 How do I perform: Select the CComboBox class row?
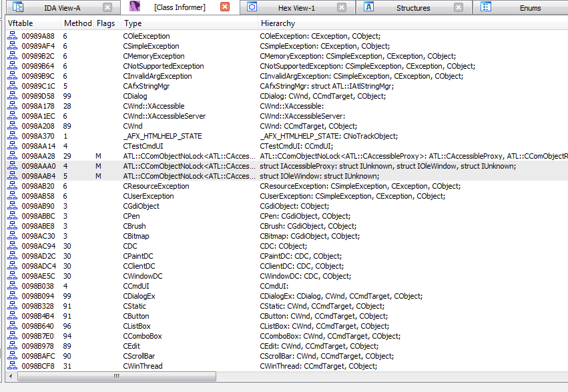(x=142, y=336)
